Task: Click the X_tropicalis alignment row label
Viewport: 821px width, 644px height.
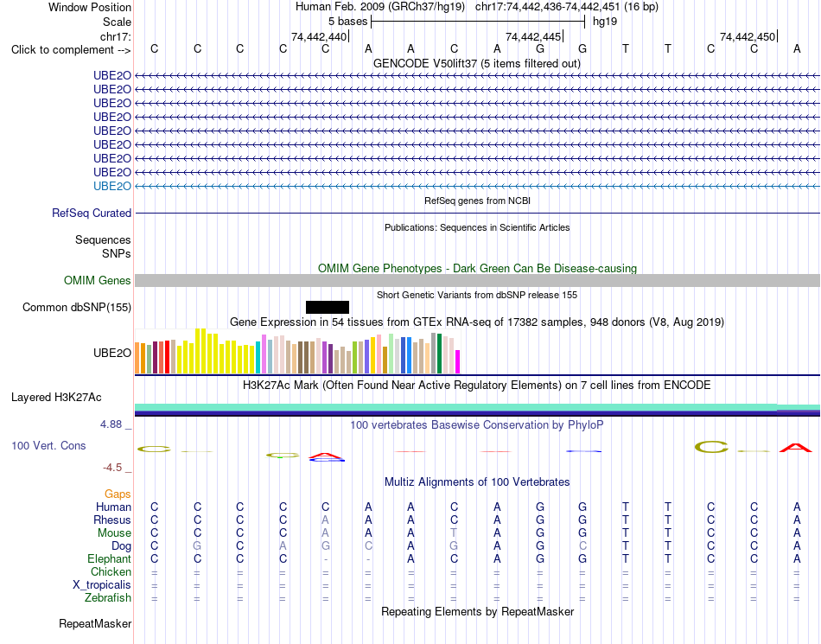Action: click(102, 585)
